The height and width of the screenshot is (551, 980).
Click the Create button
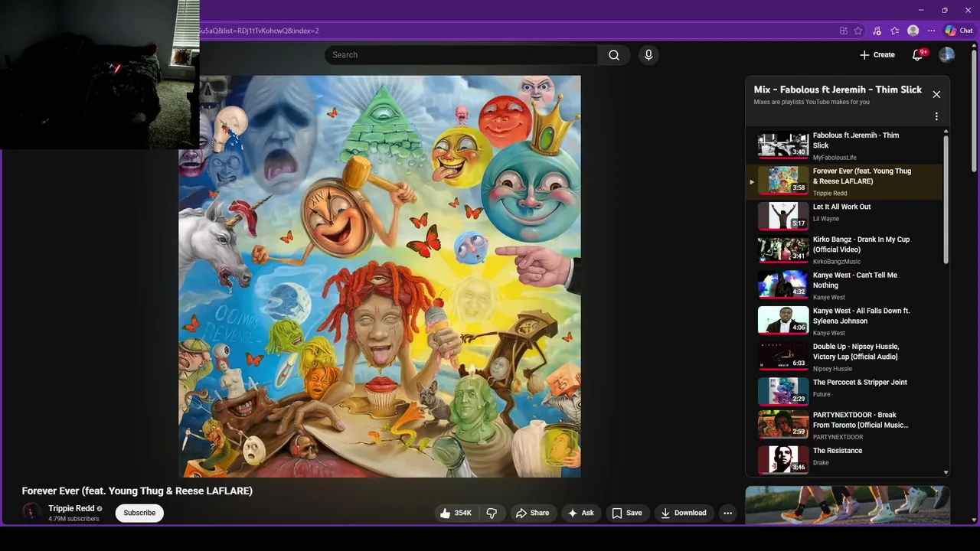point(877,55)
